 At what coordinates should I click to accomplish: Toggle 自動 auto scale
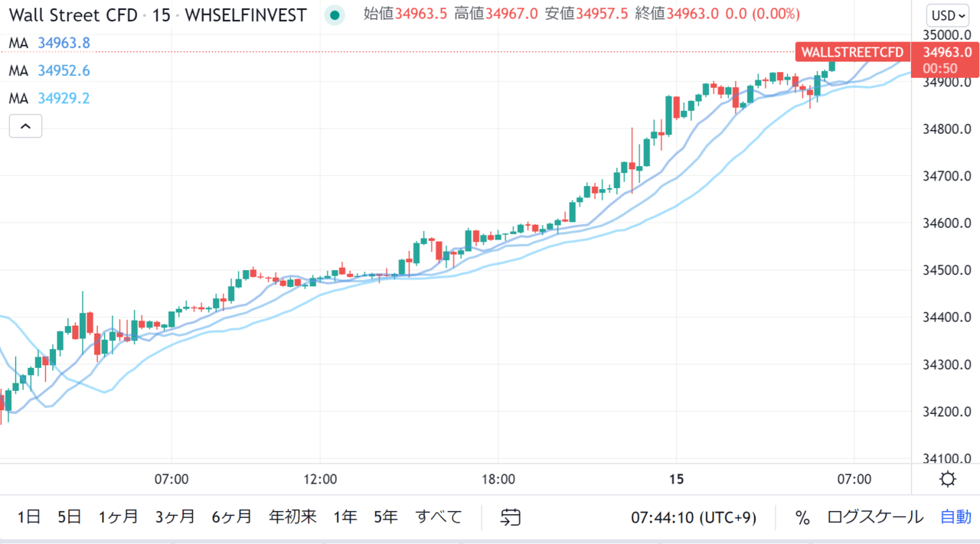point(955,517)
